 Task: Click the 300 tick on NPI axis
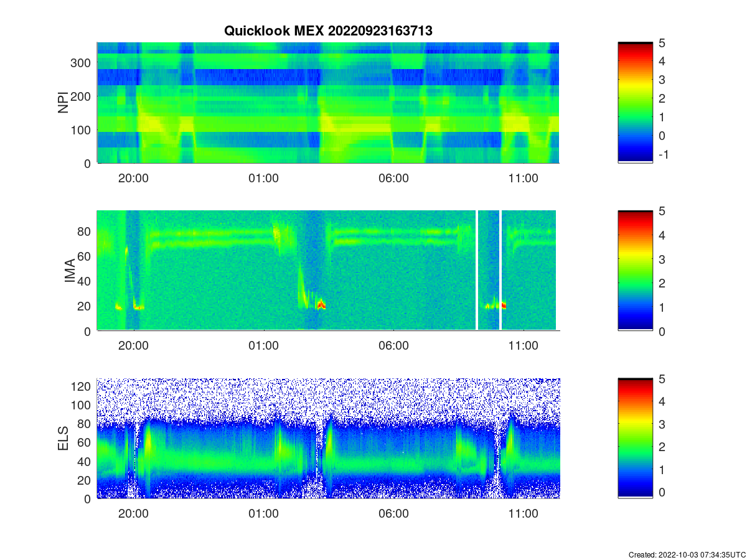click(82, 62)
